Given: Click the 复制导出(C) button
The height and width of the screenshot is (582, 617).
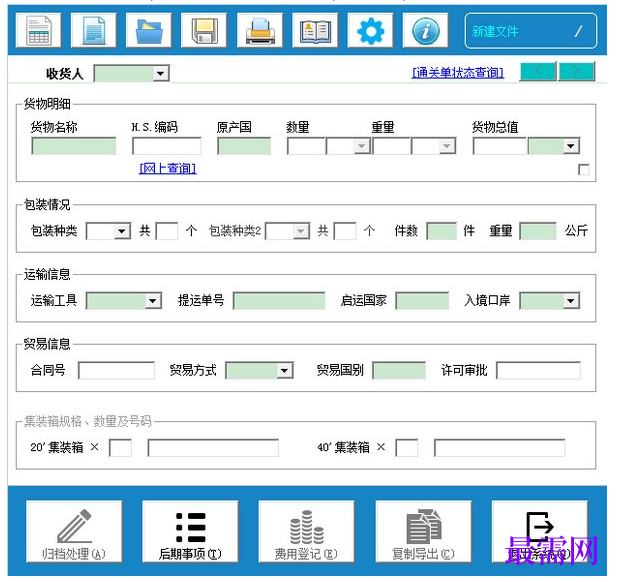Looking at the screenshot, I should pyautogui.click(x=423, y=532).
